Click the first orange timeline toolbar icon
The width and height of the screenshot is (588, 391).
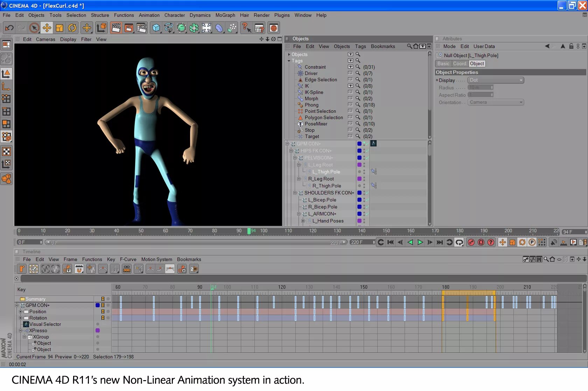pos(22,269)
